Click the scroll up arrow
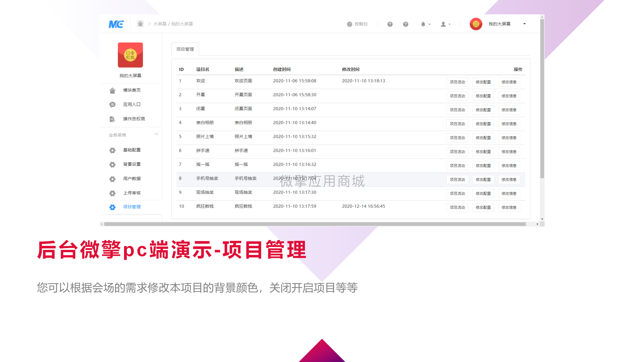644x362 pixels. [x=542, y=17]
